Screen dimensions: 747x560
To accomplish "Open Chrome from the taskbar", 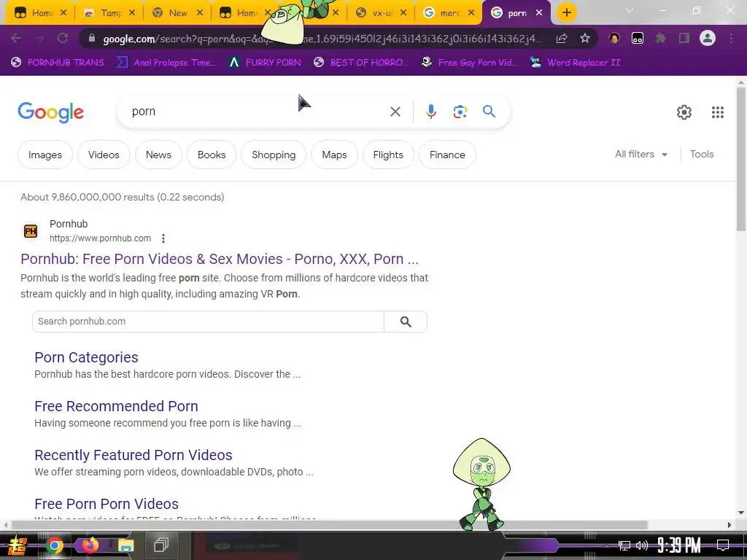I will point(55,545).
